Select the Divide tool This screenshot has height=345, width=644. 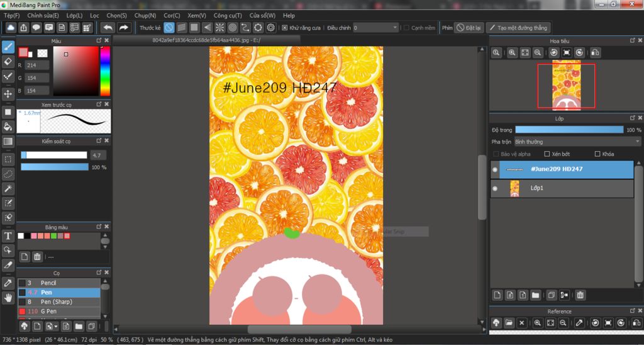pos(8,265)
